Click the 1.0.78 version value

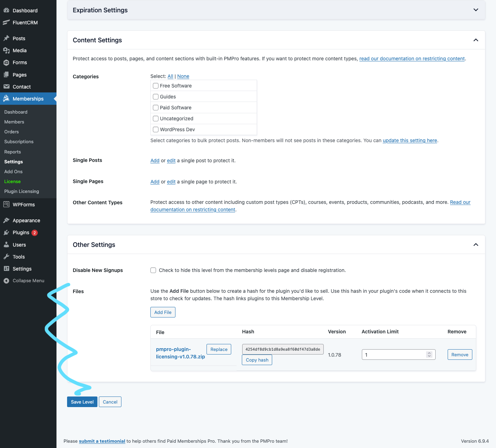[335, 355]
